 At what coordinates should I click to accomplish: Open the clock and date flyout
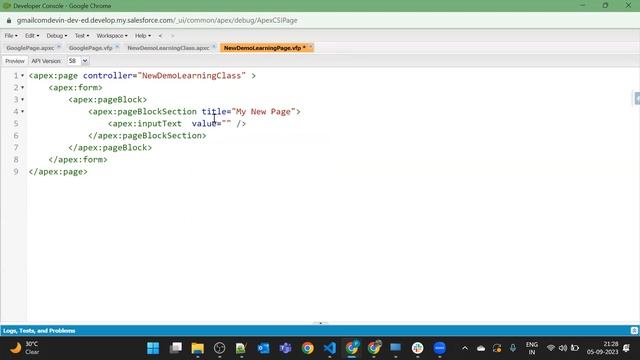[603, 348]
